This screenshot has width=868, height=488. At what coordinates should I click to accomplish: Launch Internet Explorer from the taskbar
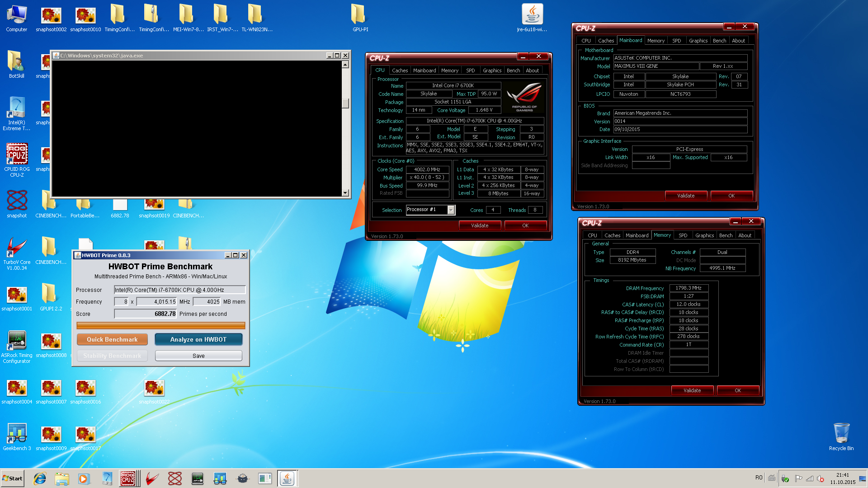39,478
